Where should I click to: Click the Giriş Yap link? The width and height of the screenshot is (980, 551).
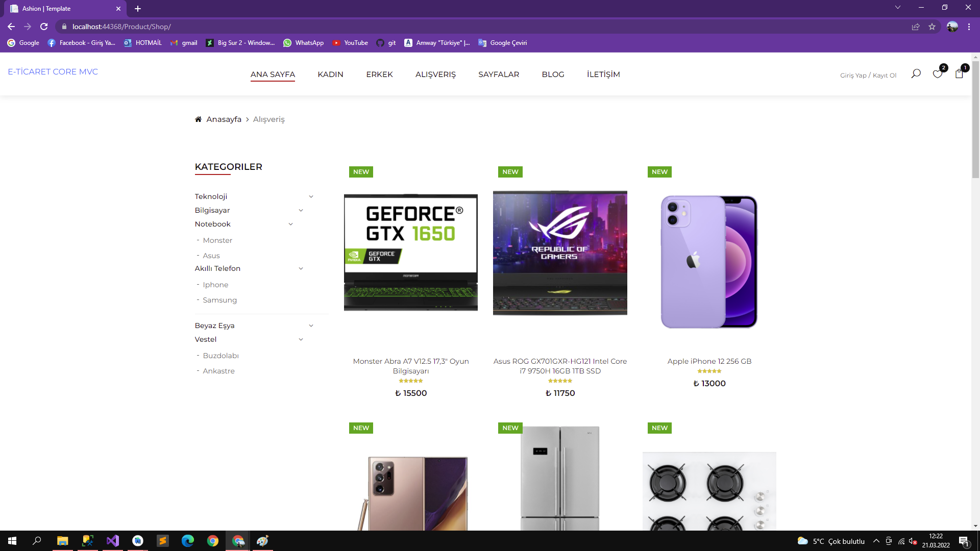853,75
